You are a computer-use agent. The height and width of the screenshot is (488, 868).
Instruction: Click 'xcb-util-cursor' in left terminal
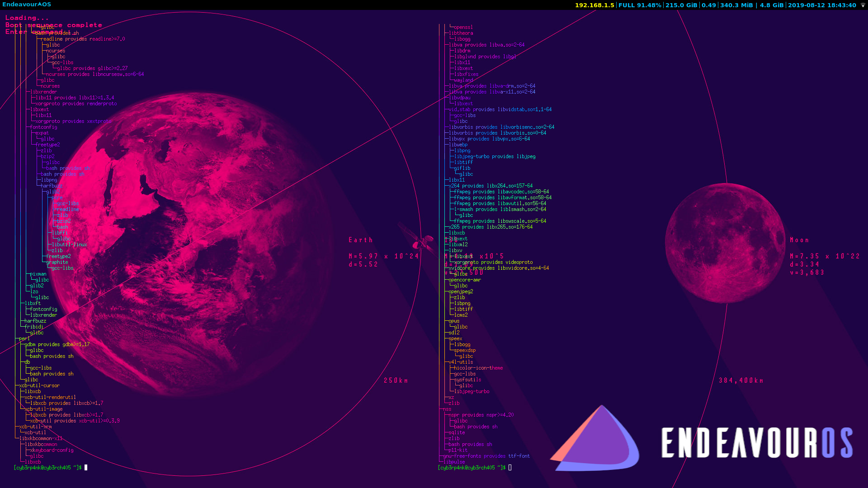pyautogui.click(x=39, y=385)
